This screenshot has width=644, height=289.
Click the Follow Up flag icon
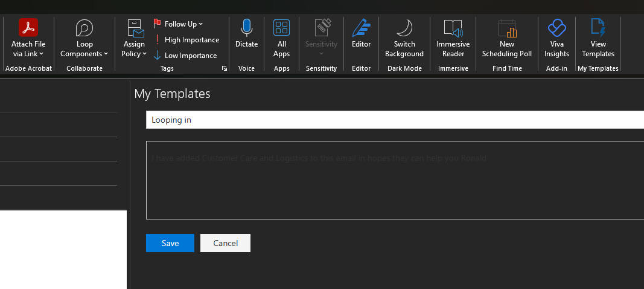tap(157, 24)
